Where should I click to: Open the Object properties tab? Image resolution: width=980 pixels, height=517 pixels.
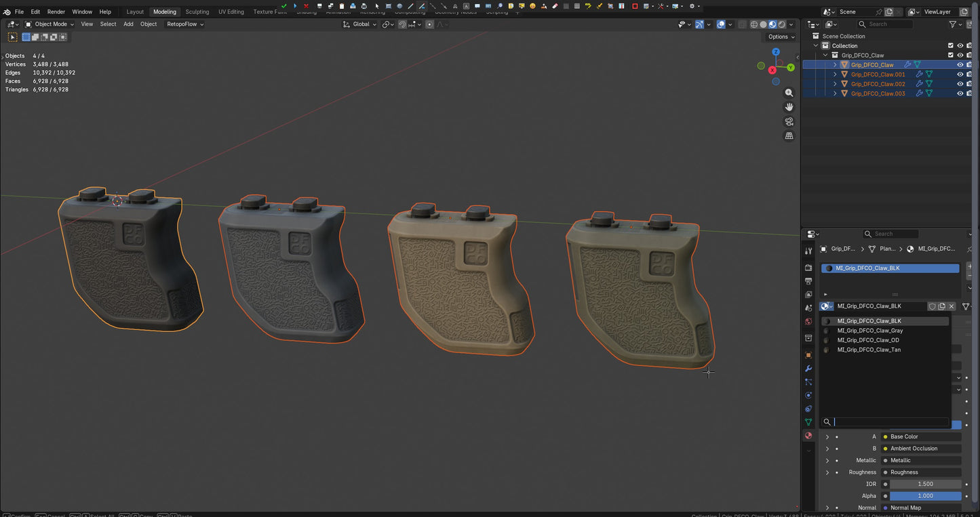point(808,355)
